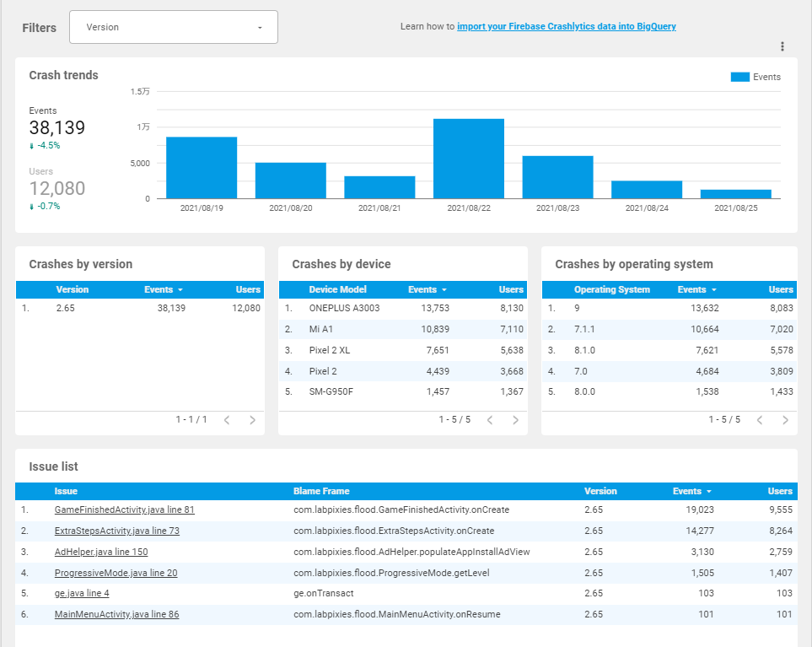
Task: Click the blue Events legend swatch
Action: [740, 77]
